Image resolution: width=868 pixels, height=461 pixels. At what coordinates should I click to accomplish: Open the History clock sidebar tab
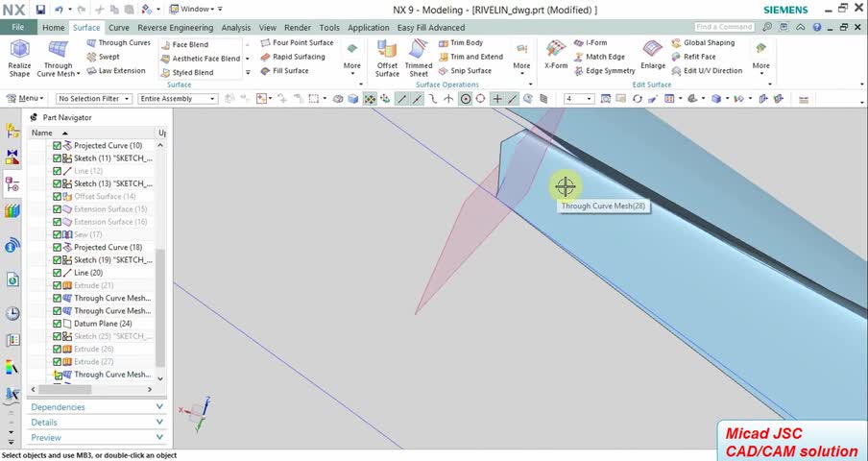point(12,314)
